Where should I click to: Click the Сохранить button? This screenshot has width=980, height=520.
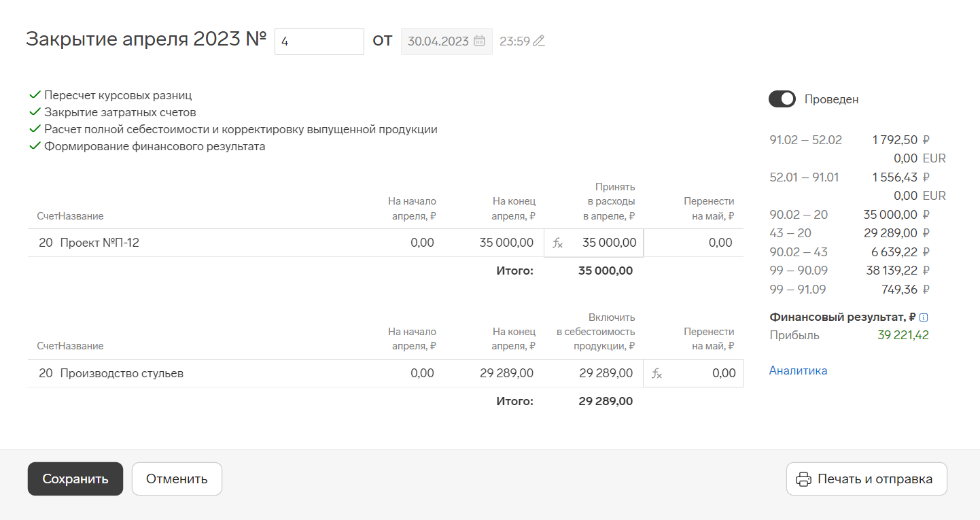[x=75, y=479]
